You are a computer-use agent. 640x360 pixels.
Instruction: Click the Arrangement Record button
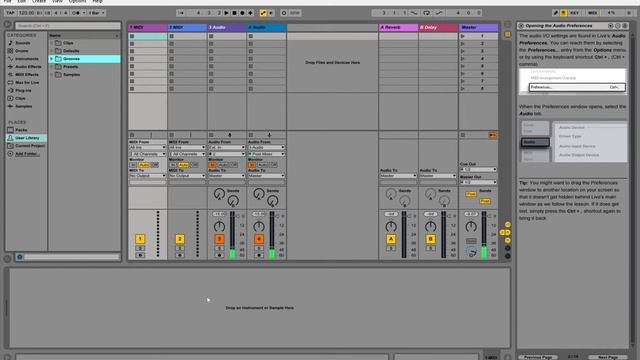coord(242,13)
